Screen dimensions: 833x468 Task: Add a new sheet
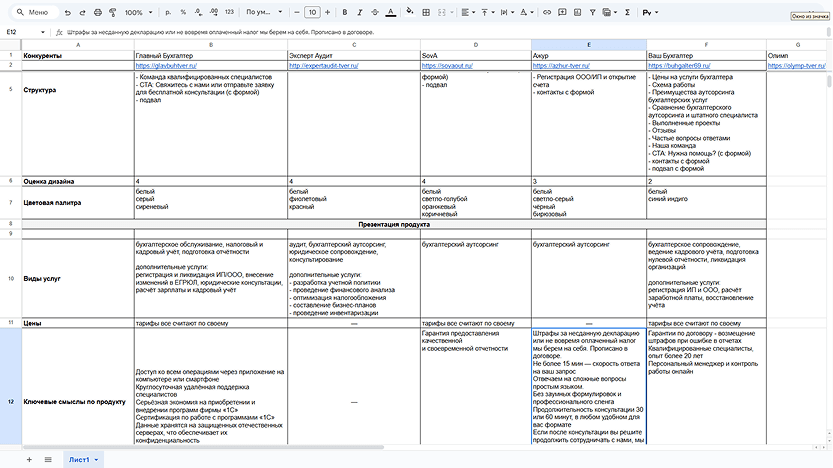pos(29,460)
